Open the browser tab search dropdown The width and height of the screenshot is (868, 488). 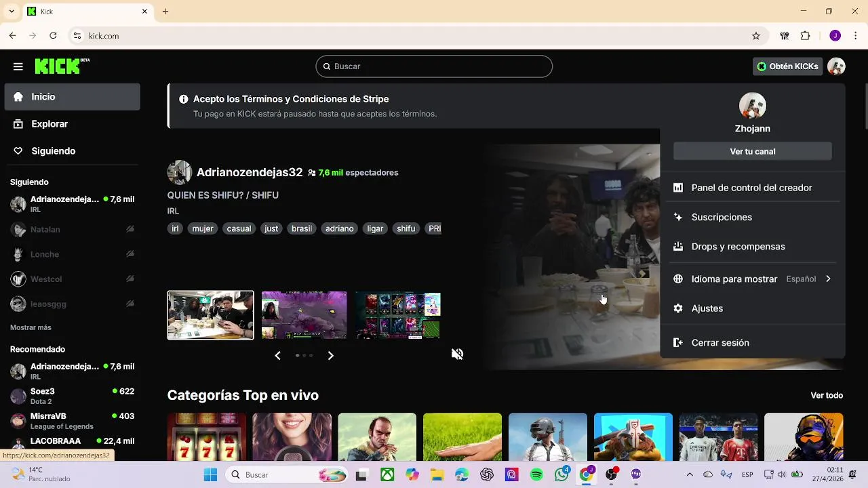pyautogui.click(x=12, y=12)
